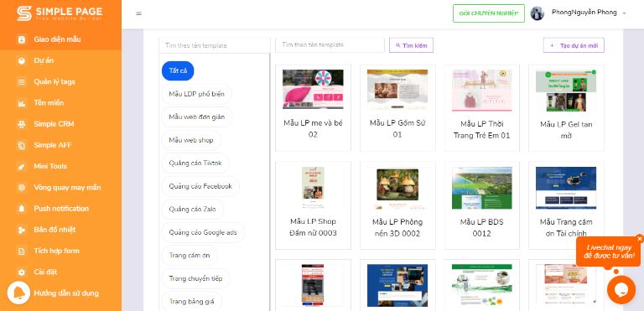
Task: Go to Dự án menu
Action: point(60,61)
